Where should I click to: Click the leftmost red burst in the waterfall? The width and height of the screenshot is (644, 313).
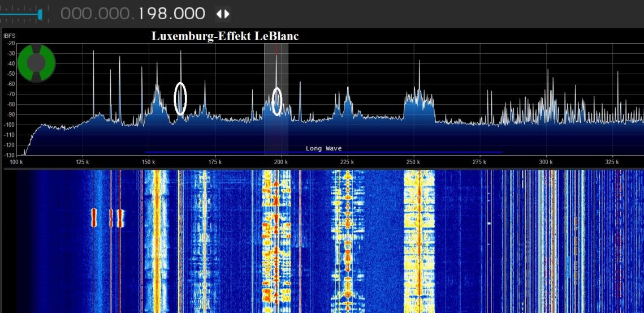pos(94,217)
